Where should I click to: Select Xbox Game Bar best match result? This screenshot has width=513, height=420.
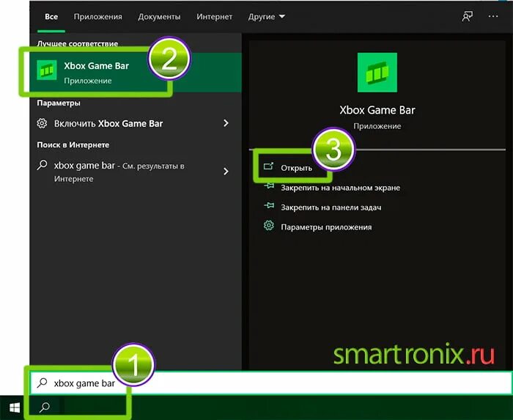136,73
